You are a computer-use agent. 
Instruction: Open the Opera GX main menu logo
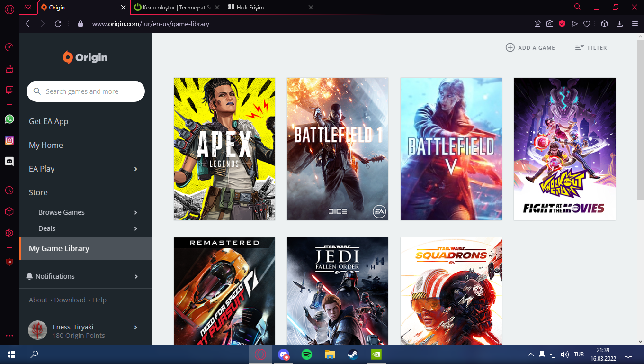click(x=9, y=9)
